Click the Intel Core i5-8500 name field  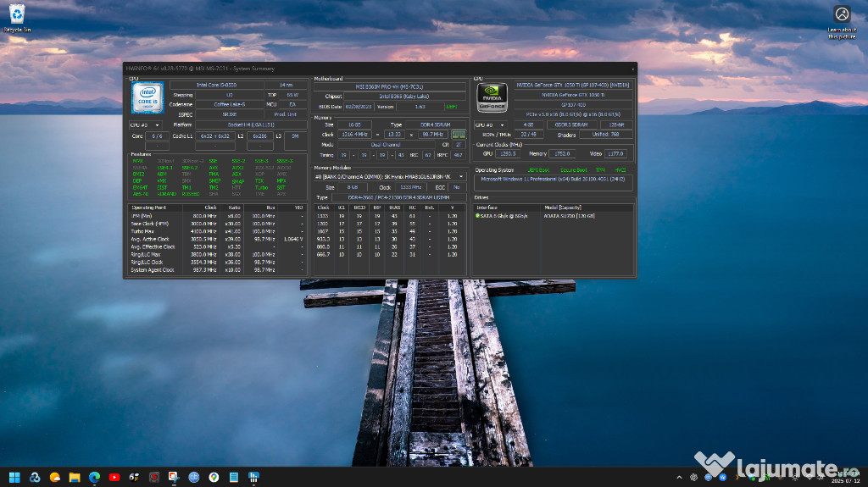(216, 86)
